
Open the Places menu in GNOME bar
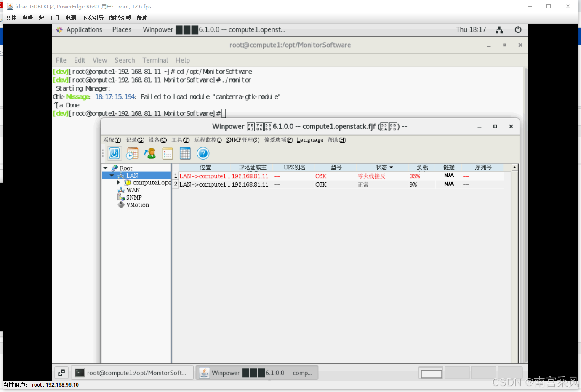click(122, 29)
